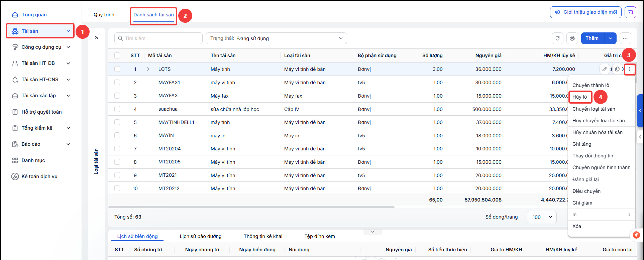This screenshot has width=644, height=260.
Task: Click the Tìm kiếm search field
Action: [x=158, y=38]
